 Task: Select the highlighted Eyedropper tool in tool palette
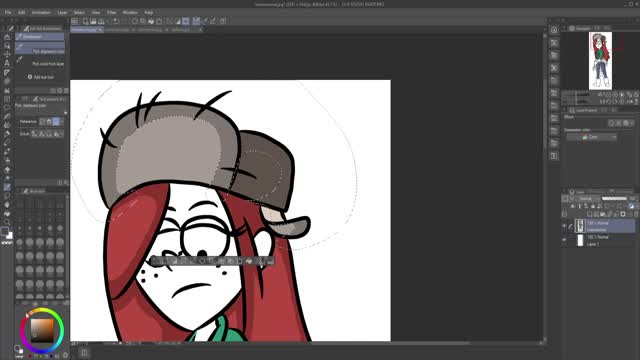pyautogui.click(x=7, y=187)
